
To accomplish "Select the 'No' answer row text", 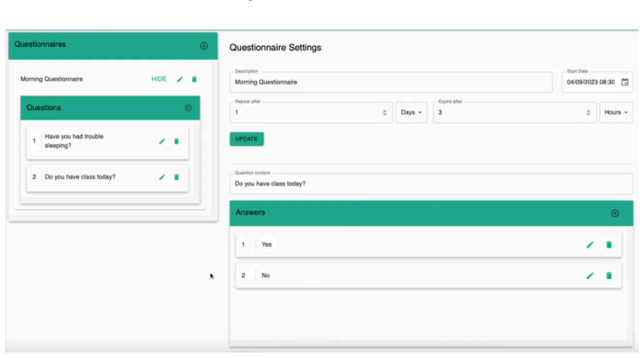I will tap(266, 275).
